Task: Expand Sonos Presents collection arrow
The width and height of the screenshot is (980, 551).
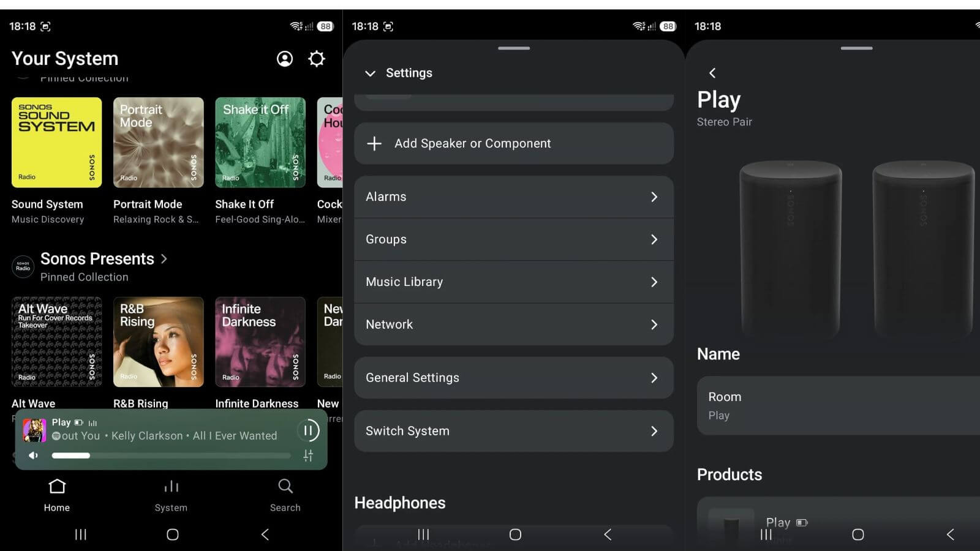Action: tap(164, 259)
